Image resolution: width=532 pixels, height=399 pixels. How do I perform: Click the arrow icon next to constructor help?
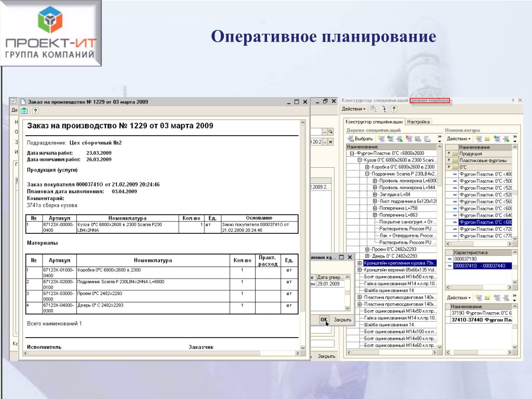coord(383,109)
